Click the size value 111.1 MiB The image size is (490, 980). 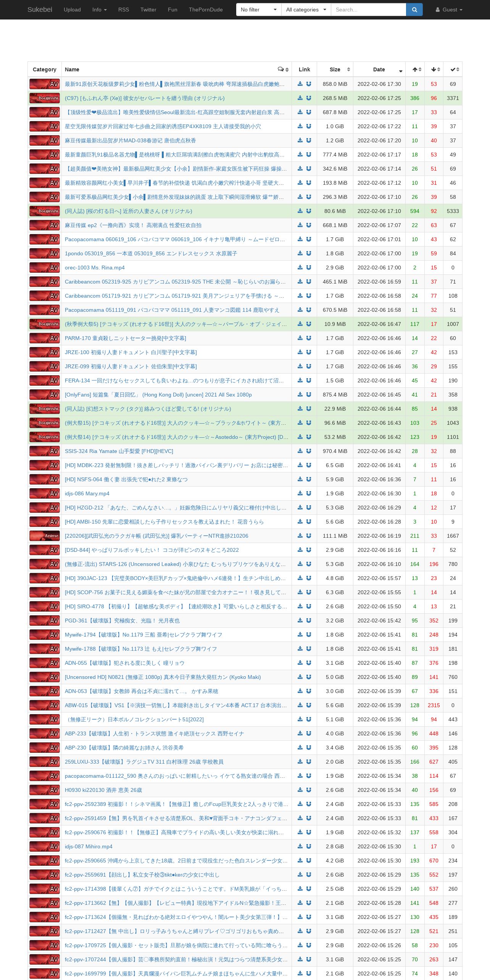[335, 536]
